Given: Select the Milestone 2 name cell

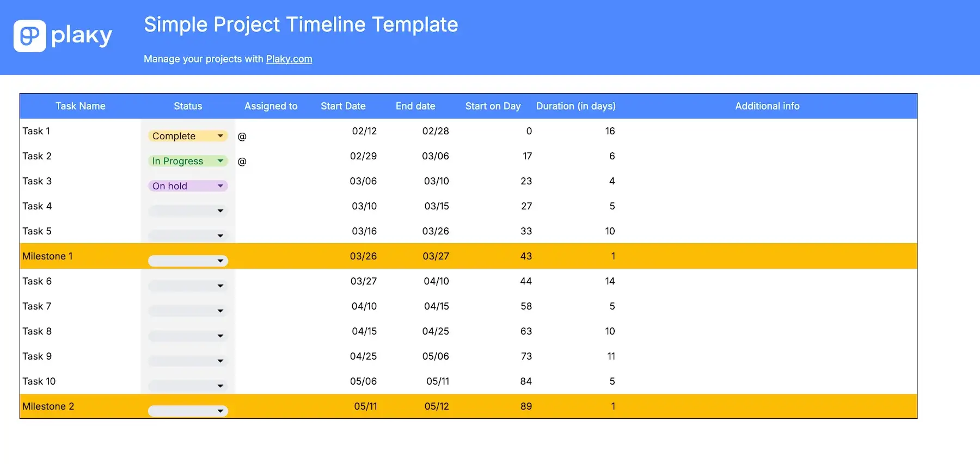Looking at the screenshot, I should coord(81,406).
